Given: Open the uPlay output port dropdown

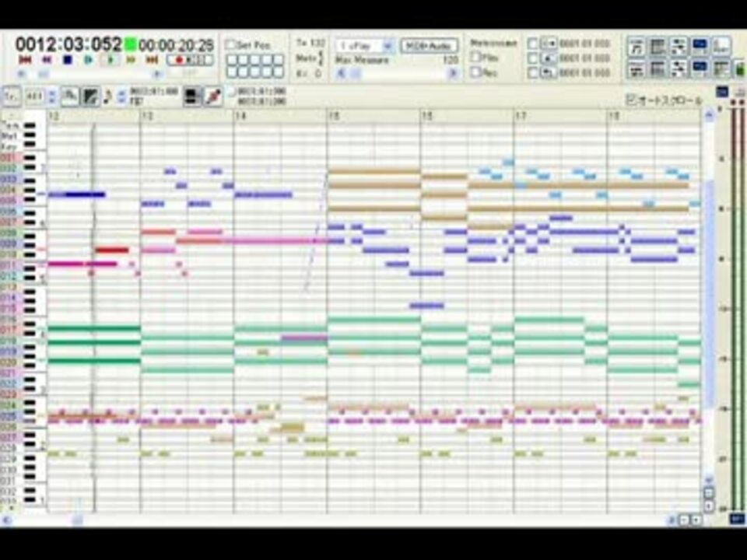Looking at the screenshot, I should coord(365,46).
